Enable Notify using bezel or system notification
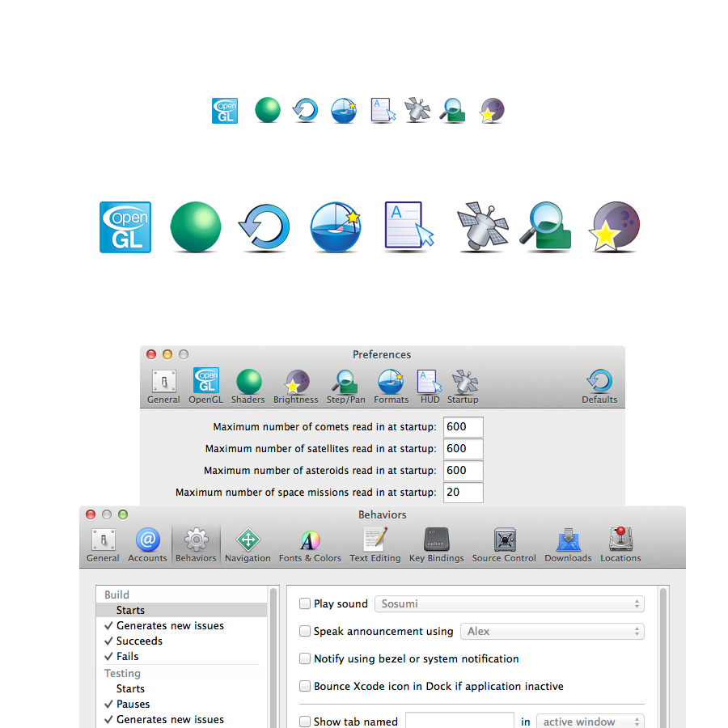 tap(305, 658)
